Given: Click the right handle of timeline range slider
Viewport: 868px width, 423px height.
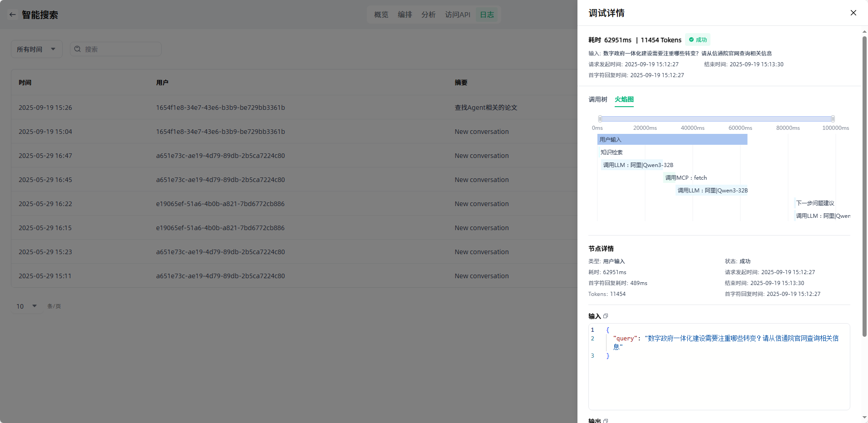Looking at the screenshot, I should tap(833, 119).
